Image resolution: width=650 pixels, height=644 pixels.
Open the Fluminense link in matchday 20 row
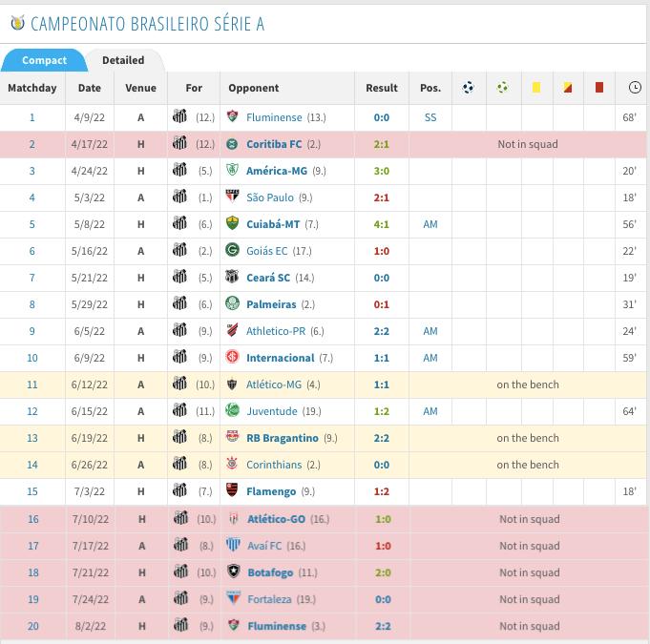pos(277,626)
